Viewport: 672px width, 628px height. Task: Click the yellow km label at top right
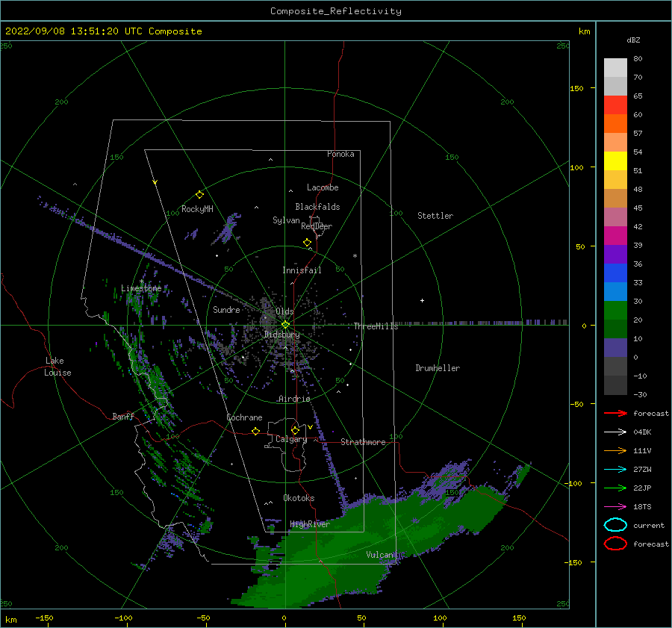(x=584, y=31)
